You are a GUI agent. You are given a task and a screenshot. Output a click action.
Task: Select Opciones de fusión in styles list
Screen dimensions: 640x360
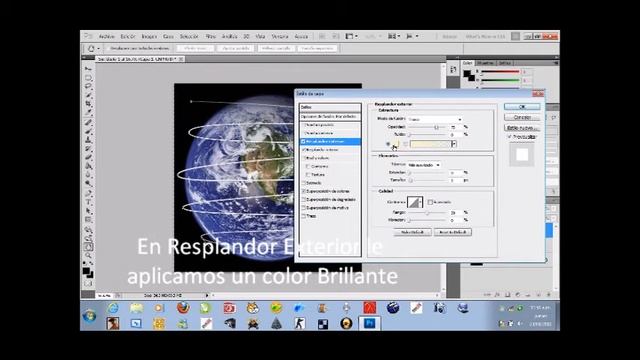[x=330, y=116]
